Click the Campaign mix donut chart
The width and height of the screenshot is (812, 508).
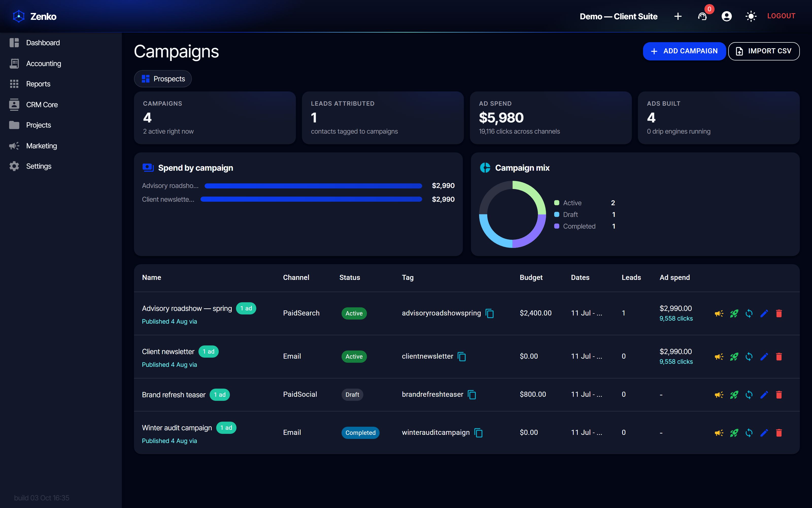[512, 214]
